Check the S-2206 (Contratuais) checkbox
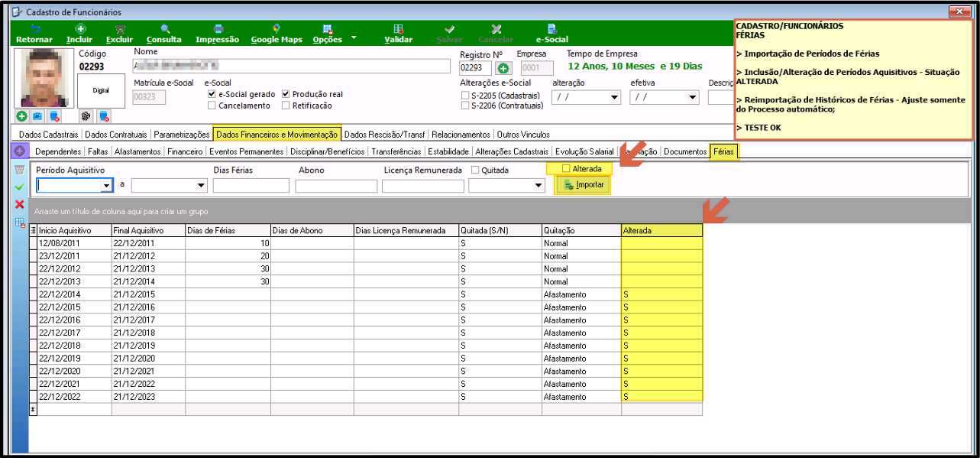This screenshot has height=458, width=980. click(466, 106)
